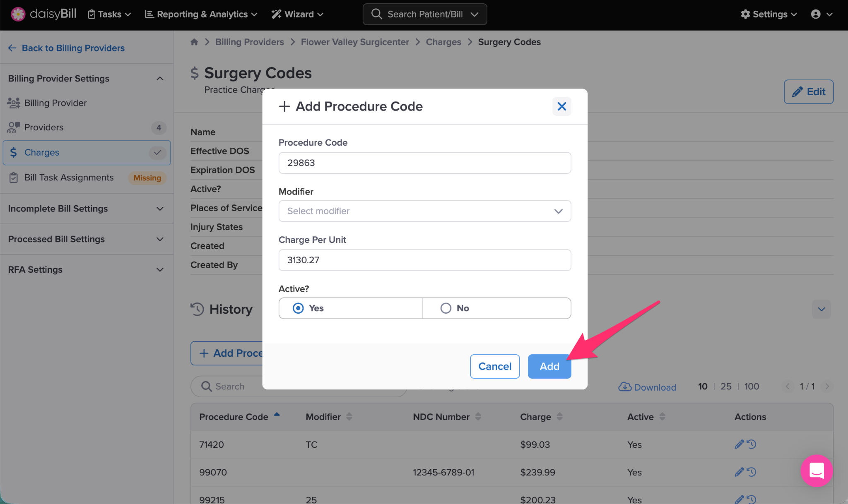Click the Download cloud icon
The width and height of the screenshot is (848, 504).
click(624, 386)
